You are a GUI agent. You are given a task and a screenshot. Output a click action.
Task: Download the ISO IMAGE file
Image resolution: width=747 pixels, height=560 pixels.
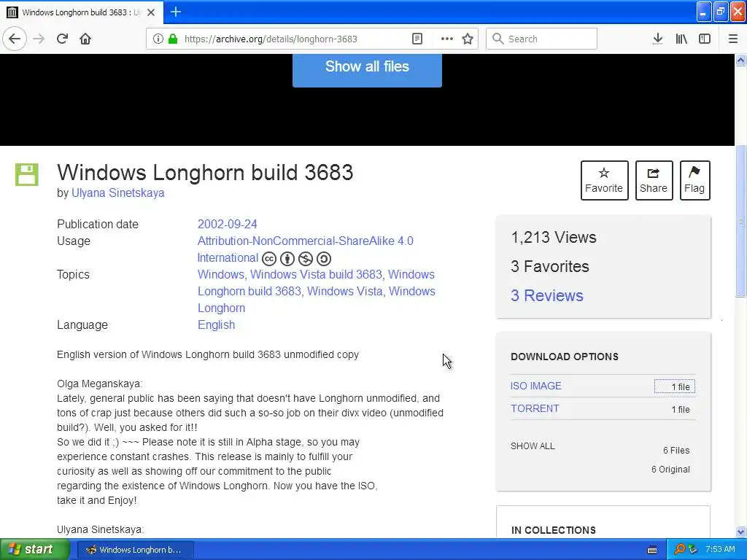(536, 386)
